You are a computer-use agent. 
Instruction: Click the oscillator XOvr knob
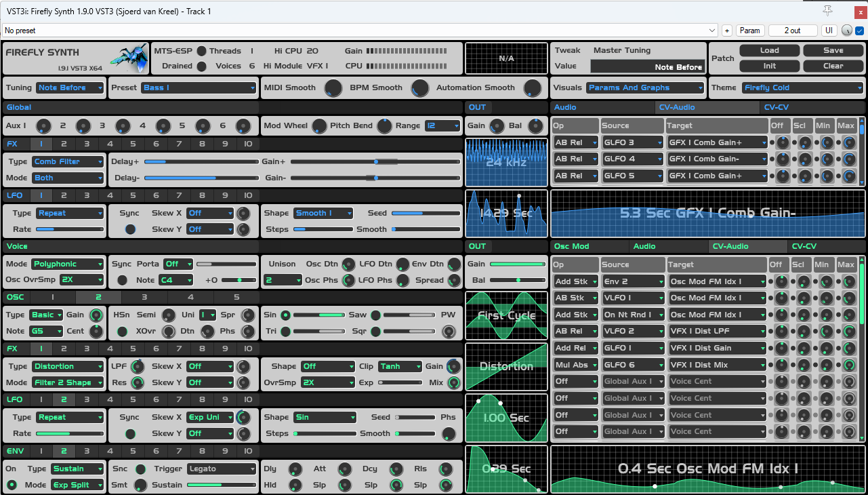tap(169, 332)
